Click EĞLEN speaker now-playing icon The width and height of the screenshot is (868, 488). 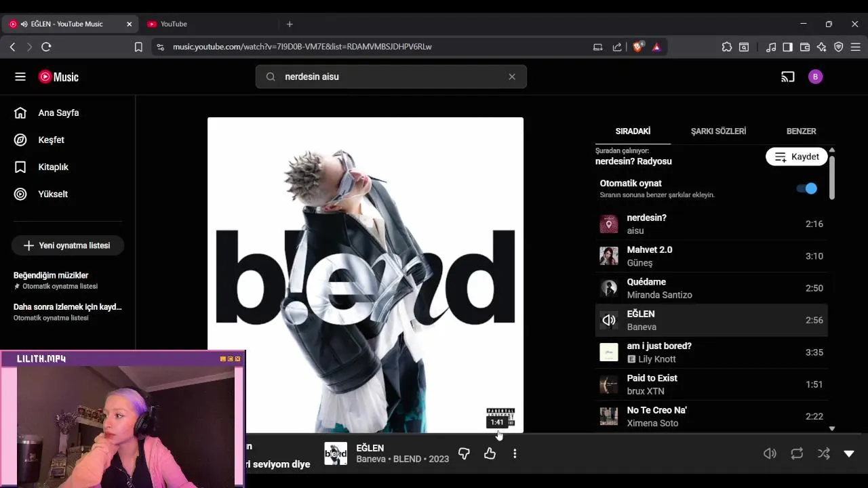coord(609,320)
